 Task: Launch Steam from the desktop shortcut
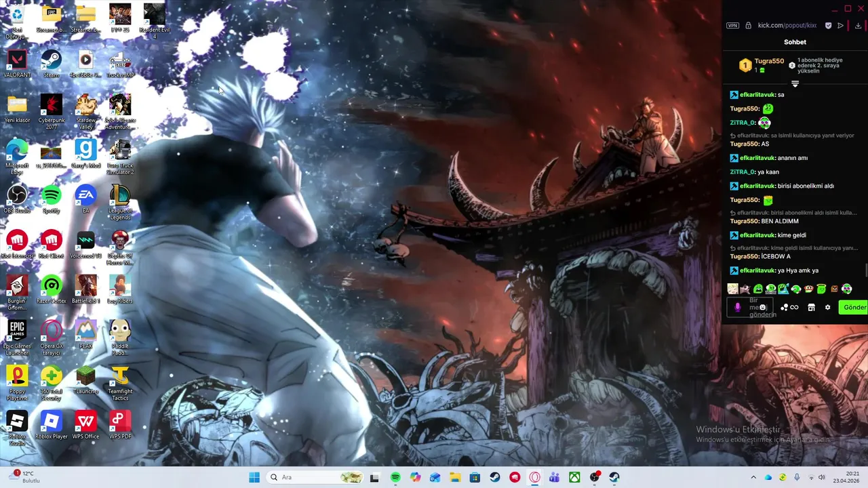51,64
